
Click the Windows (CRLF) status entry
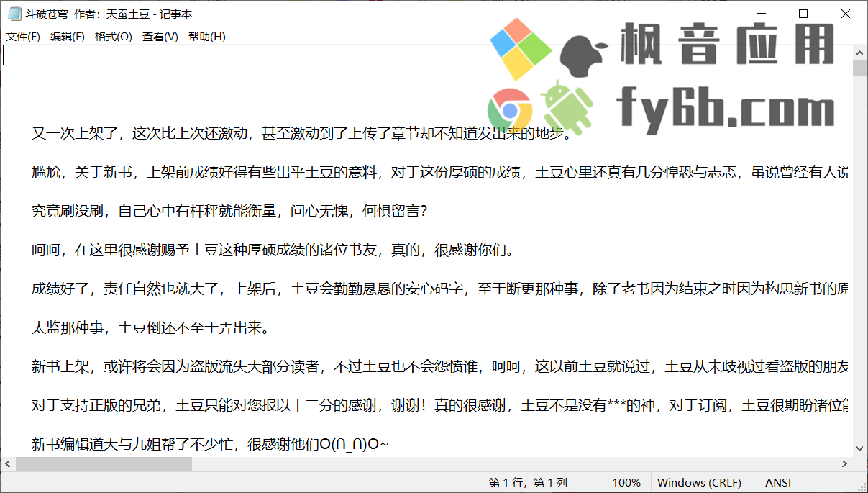point(699,483)
